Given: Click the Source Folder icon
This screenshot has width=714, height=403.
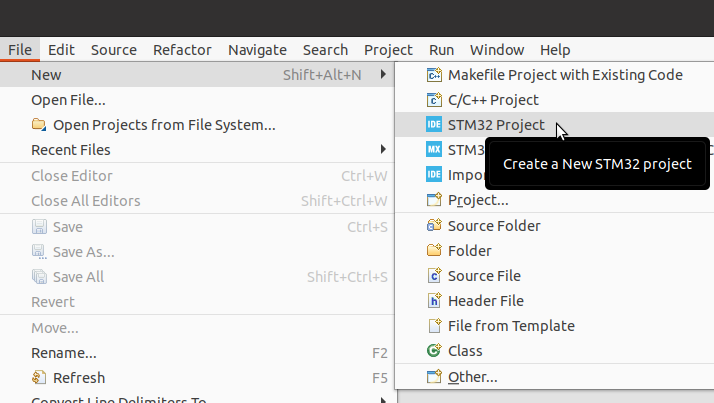Looking at the screenshot, I should 434,225.
